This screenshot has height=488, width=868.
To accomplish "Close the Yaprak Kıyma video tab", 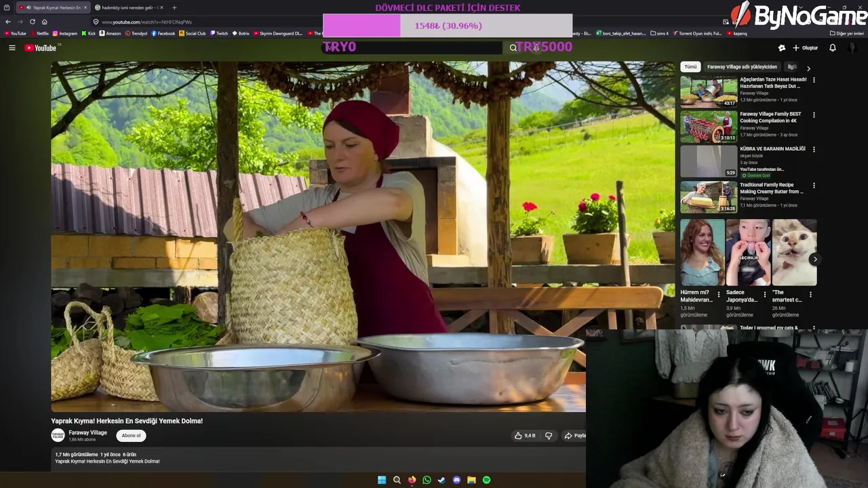I will (x=85, y=7).
